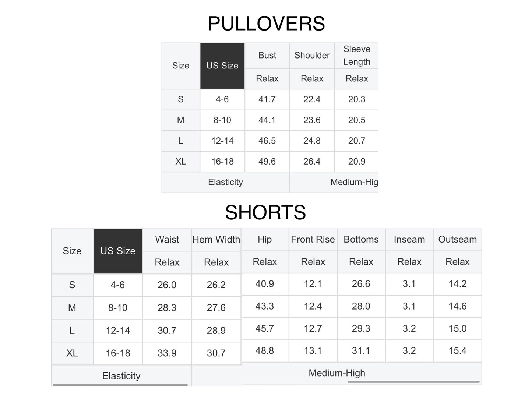Screen dimensions: 532x399
Task: Click the Inseam column header
Action: point(409,240)
